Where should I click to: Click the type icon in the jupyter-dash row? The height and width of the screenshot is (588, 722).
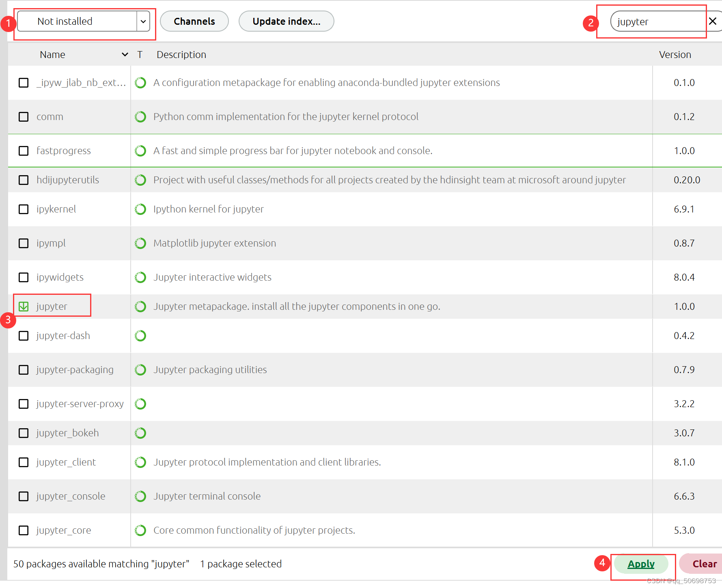point(140,336)
